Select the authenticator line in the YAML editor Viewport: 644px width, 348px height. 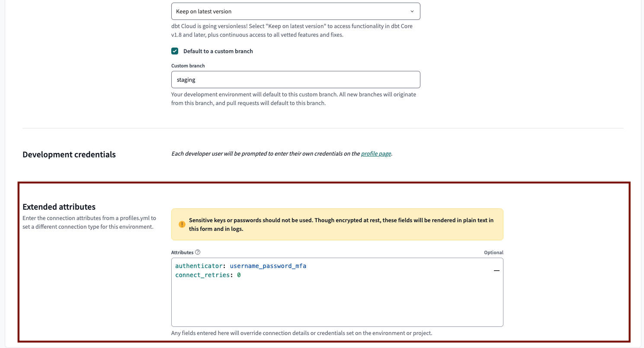click(x=240, y=265)
